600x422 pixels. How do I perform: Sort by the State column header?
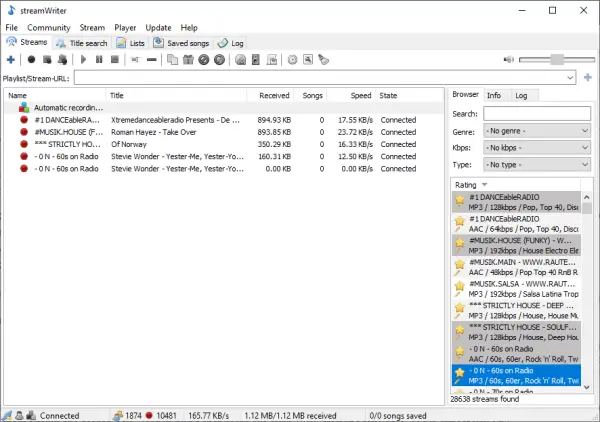pos(409,95)
